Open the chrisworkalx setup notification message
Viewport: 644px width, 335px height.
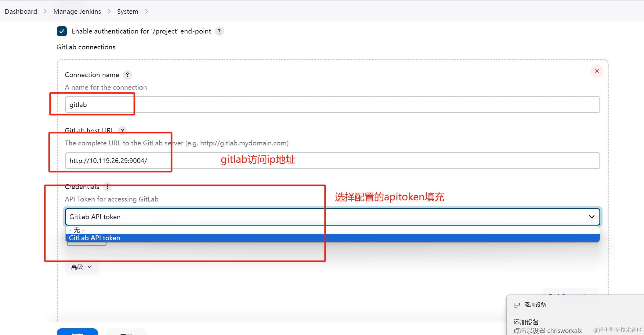tap(548, 330)
